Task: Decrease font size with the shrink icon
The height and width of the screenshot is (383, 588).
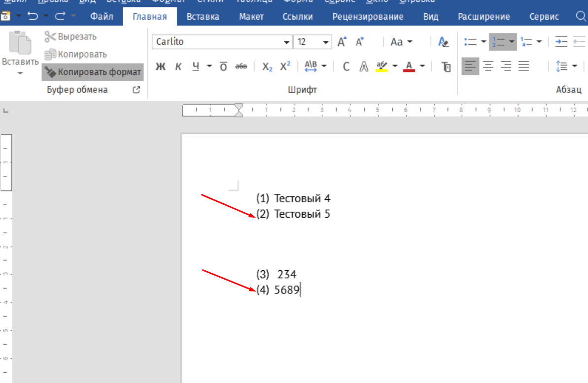Action: click(x=360, y=42)
